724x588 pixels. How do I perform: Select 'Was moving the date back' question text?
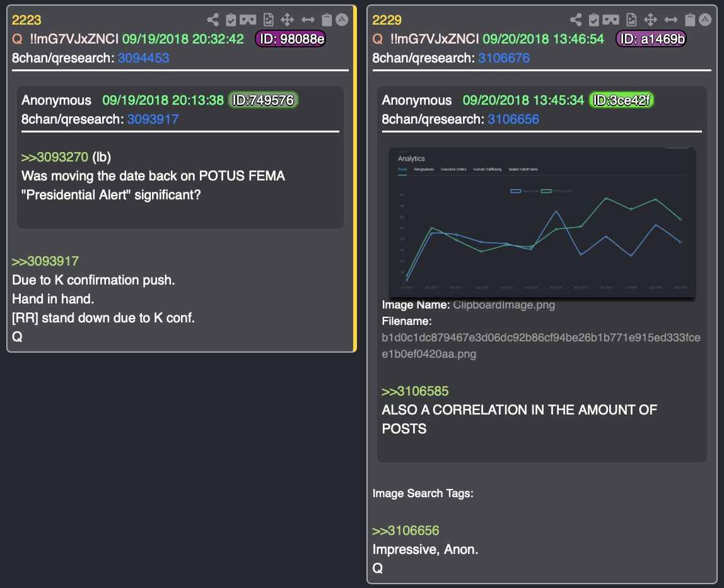tap(153, 185)
